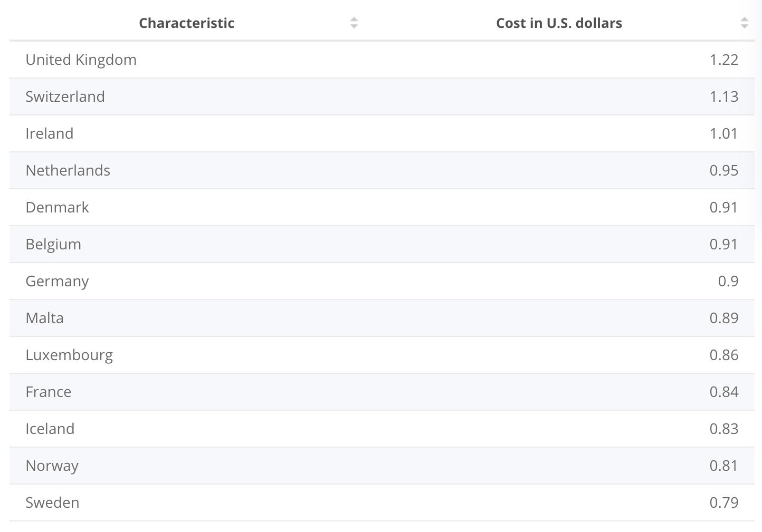Click the Norway row label
Image resolution: width=762 pixels, height=532 pixels.
click(x=52, y=466)
